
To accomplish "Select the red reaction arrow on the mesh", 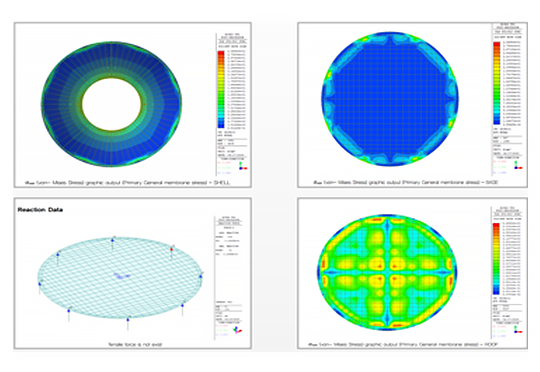I will coord(172,251).
